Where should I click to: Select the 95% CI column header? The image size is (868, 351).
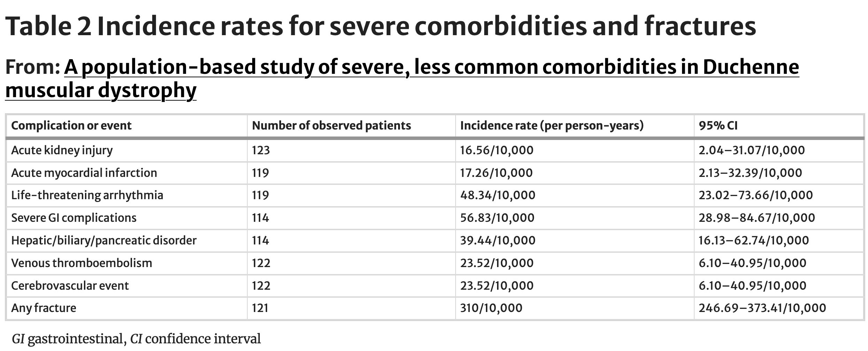pyautogui.click(x=718, y=125)
